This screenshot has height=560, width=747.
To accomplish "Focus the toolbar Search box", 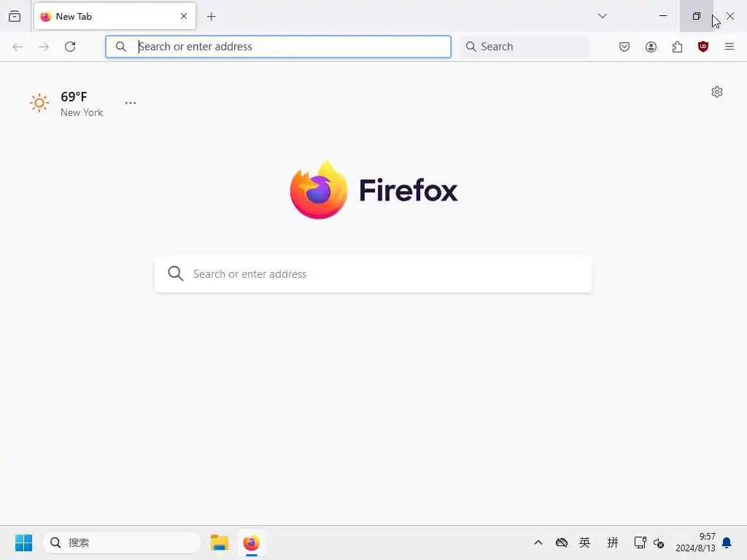I will tap(525, 47).
